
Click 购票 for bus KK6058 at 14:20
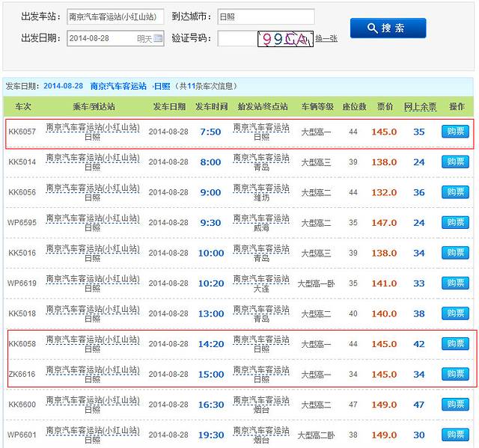(x=454, y=344)
